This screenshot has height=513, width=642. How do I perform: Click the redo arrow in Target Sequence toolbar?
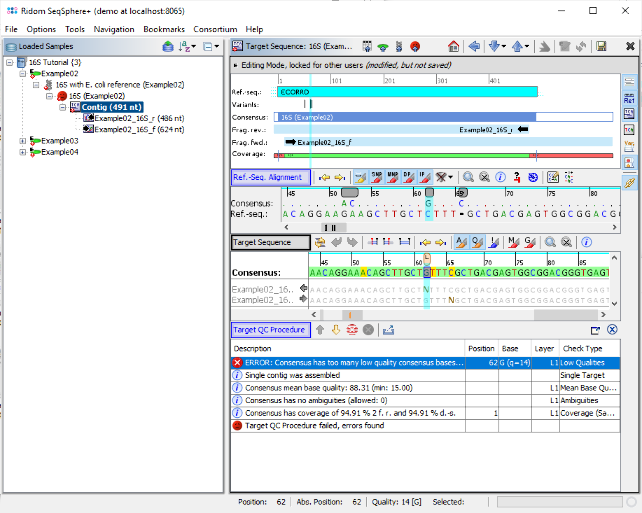352,242
